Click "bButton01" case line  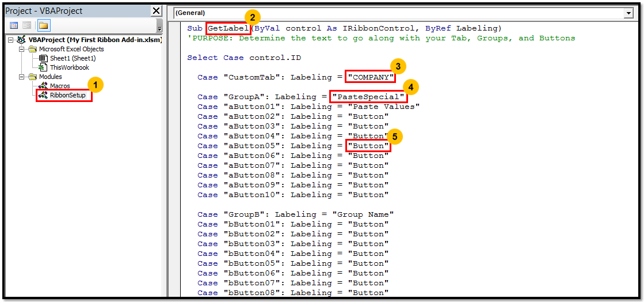pyautogui.click(x=293, y=224)
